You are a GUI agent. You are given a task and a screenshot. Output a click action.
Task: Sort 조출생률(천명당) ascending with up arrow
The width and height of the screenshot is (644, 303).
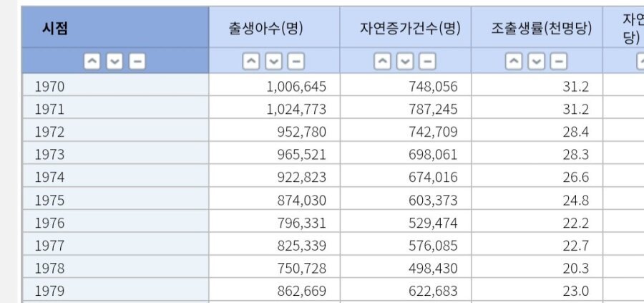pos(514,62)
